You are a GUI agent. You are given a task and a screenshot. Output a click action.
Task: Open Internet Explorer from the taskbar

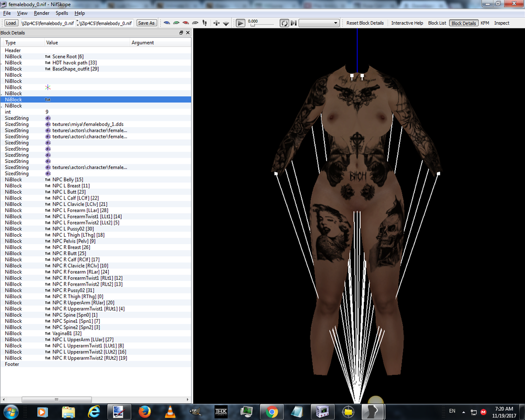pos(94,412)
